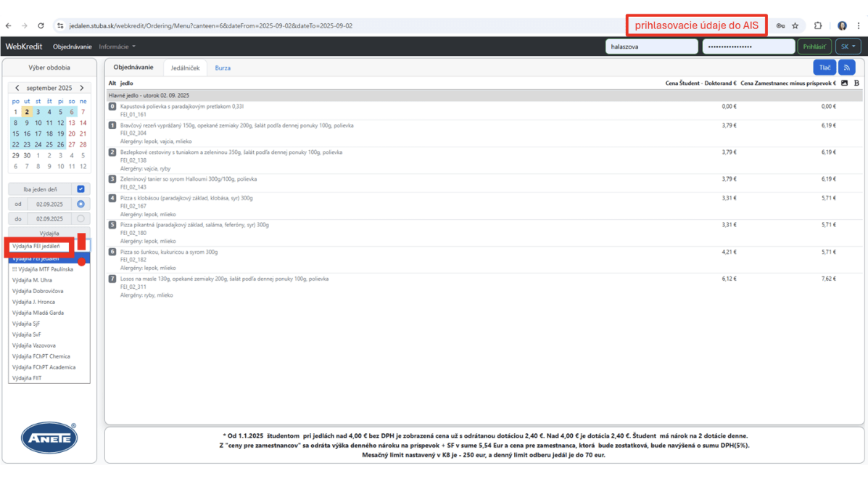Bookmark this page with star icon
The height and width of the screenshot is (484, 868).
coord(795,25)
